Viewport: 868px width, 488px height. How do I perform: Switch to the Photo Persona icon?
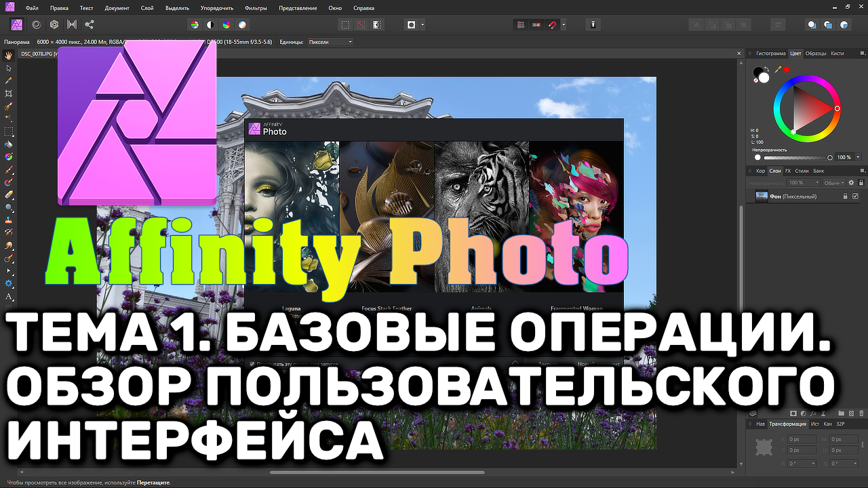18,24
